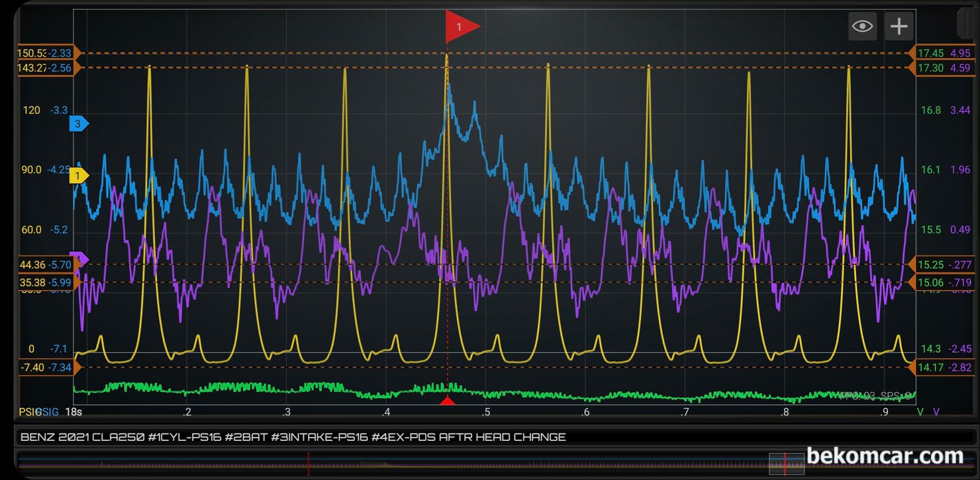Click the yellow PSIG unit label
Screen dimensions: 980x480
tap(29, 412)
